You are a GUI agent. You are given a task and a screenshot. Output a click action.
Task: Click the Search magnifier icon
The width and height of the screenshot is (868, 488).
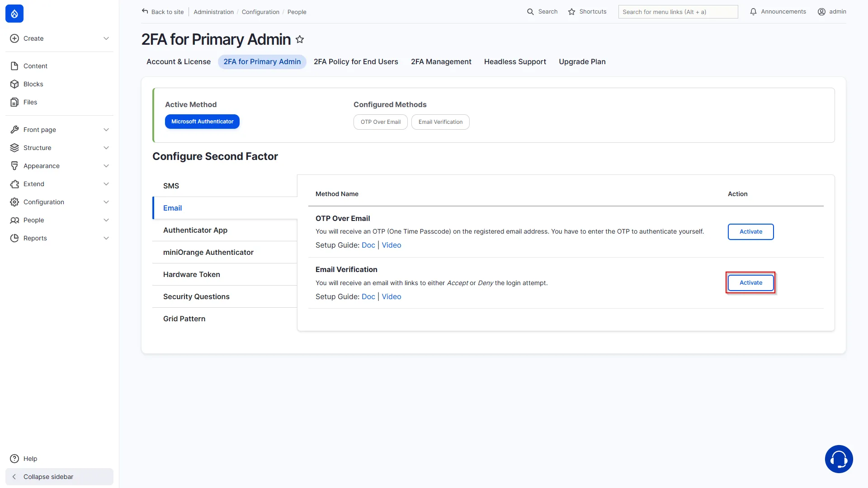click(530, 12)
